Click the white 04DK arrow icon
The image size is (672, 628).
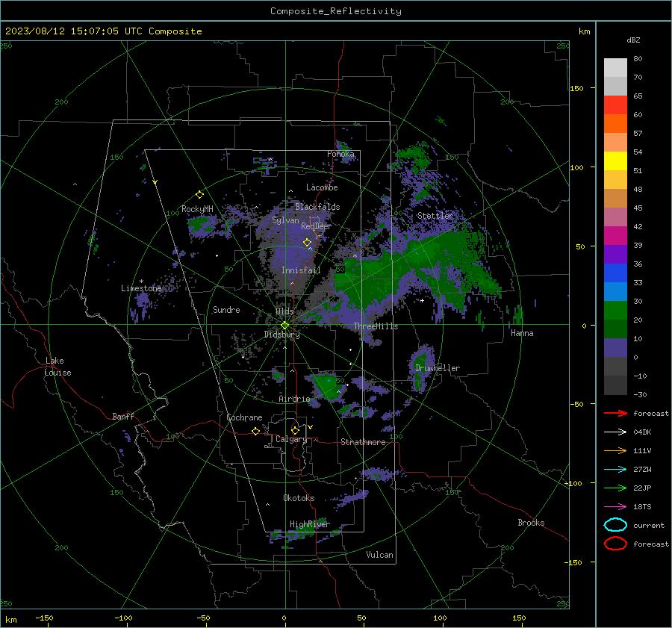[615, 432]
